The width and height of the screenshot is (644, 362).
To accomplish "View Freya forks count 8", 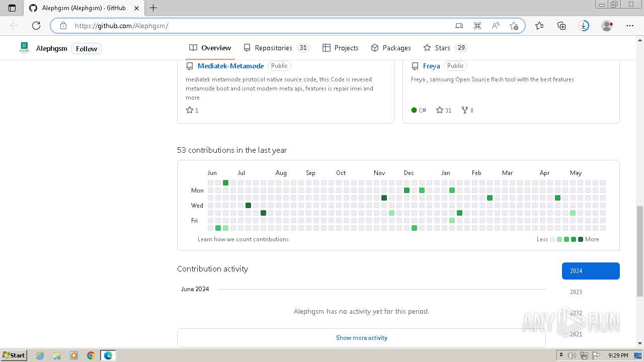I will click(467, 110).
